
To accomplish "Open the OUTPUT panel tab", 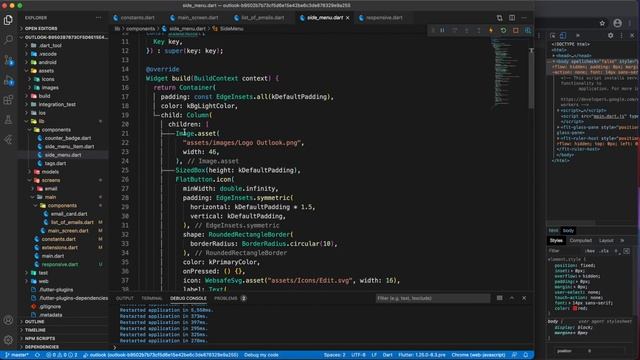I will click(124, 298).
